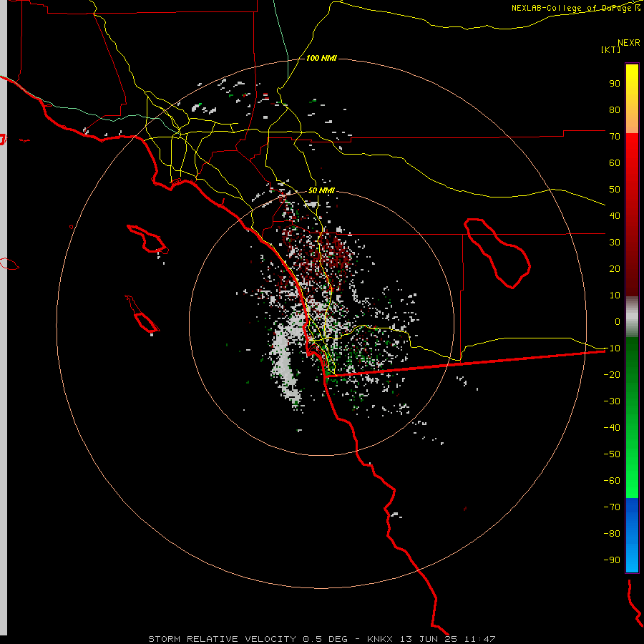The image size is (644, 644).
Task: Click the Salton Sea outline on map
Action: coord(496,253)
